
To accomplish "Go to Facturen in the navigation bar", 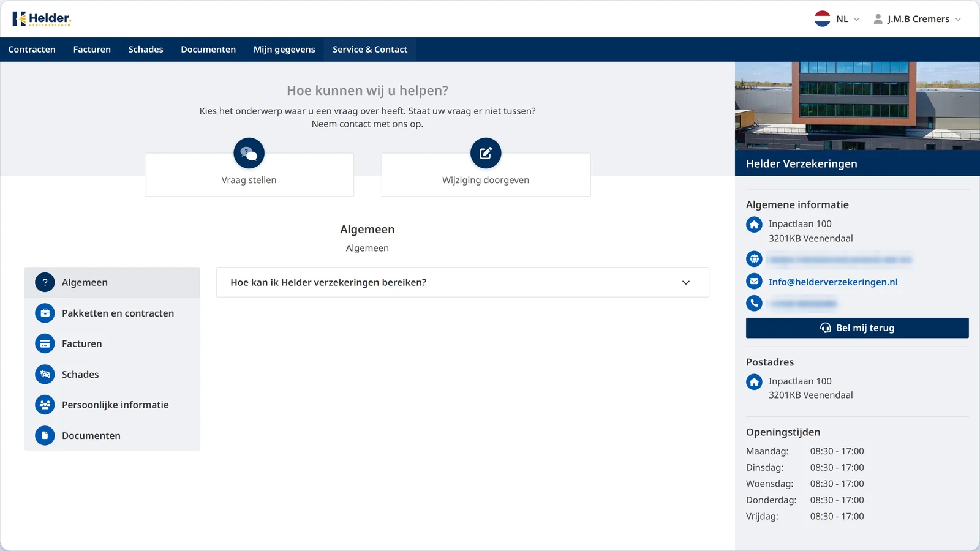I will point(92,50).
